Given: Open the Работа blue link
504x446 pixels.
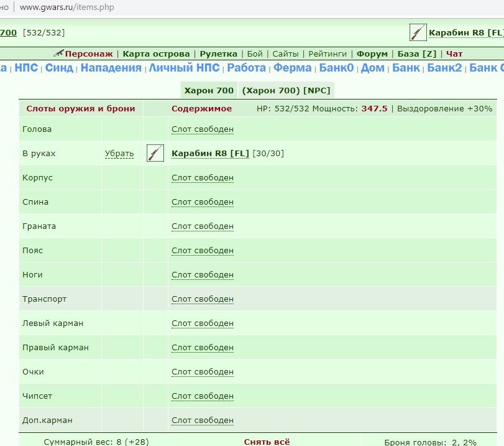Looking at the screenshot, I should 246,68.
